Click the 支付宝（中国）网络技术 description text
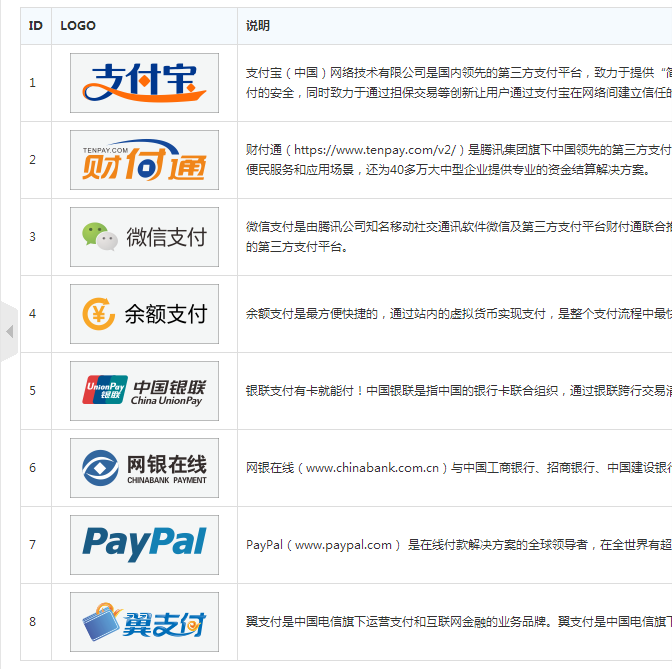This screenshot has height=669, width=672. 459,83
